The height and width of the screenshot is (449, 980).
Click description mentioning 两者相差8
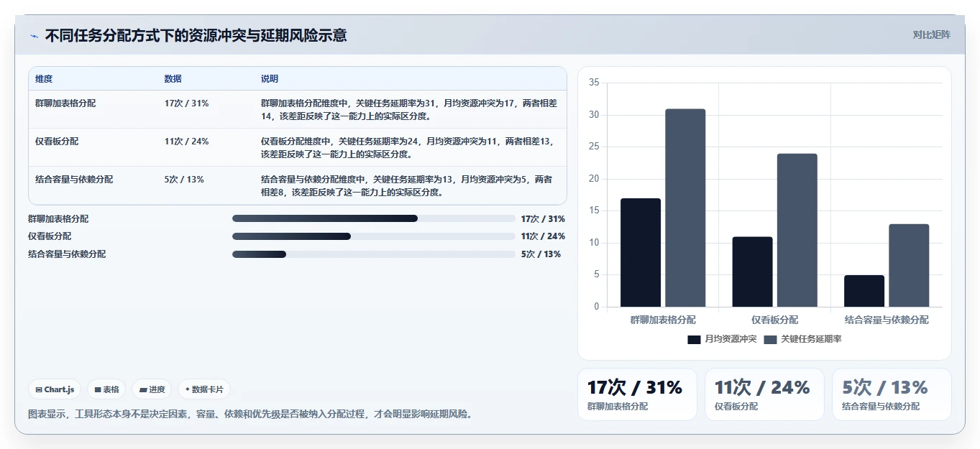click(407, 185)
